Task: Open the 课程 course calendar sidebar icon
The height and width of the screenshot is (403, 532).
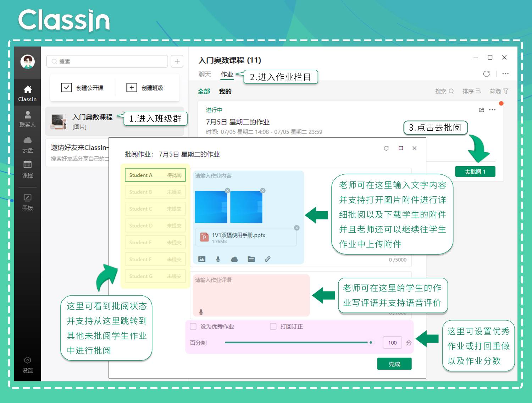Action: [x=27, y=169]
